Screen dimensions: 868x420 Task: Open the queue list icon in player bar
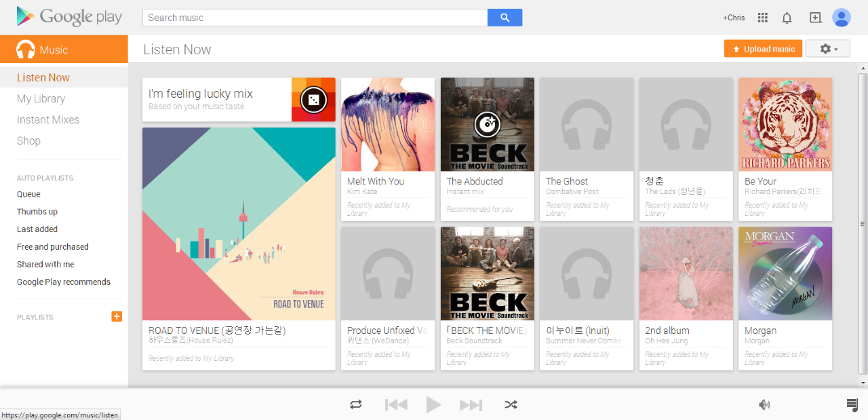pos(852,404)
